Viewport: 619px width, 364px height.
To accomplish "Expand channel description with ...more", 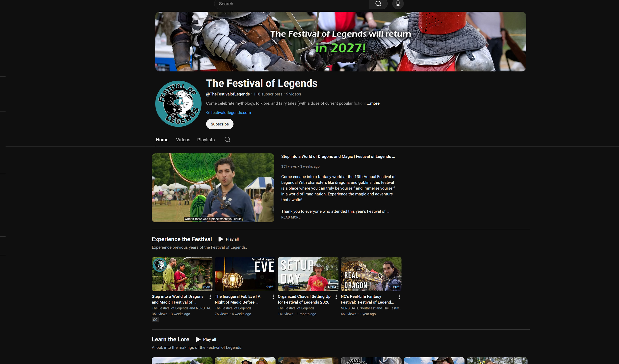I will pos(373,103).
